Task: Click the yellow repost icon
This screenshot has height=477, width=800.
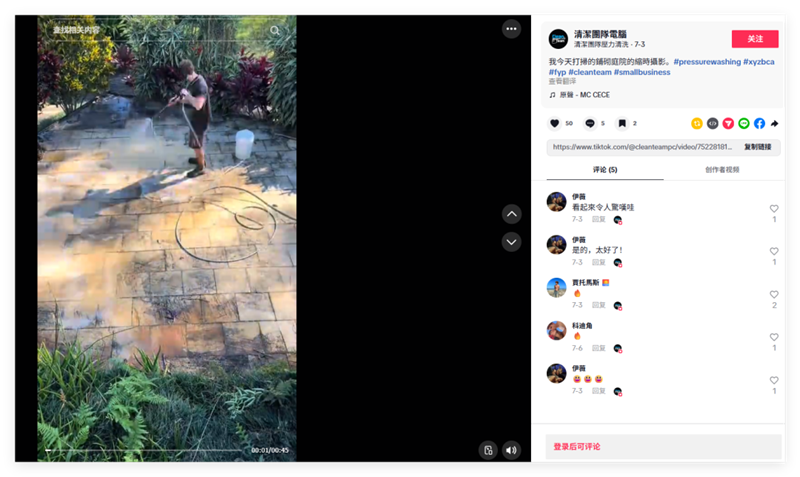Action: pyautogui.click(x=697, y=123)
